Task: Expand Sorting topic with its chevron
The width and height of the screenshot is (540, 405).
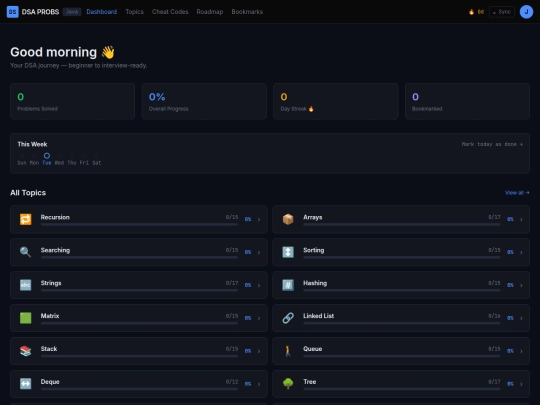Action: pyautogui.click(x=521, y=252)
